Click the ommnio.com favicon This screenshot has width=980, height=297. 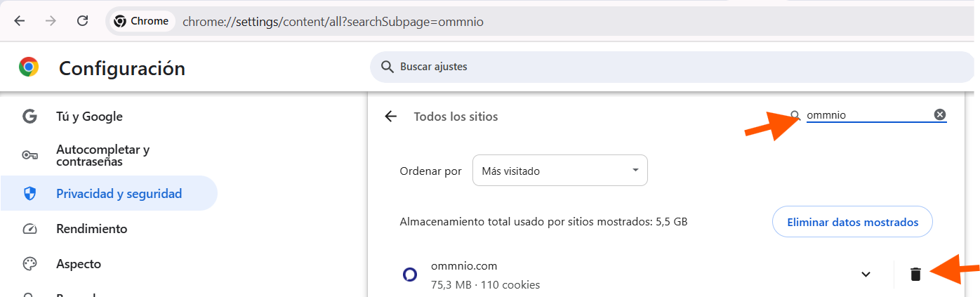[x=410, y=275]
